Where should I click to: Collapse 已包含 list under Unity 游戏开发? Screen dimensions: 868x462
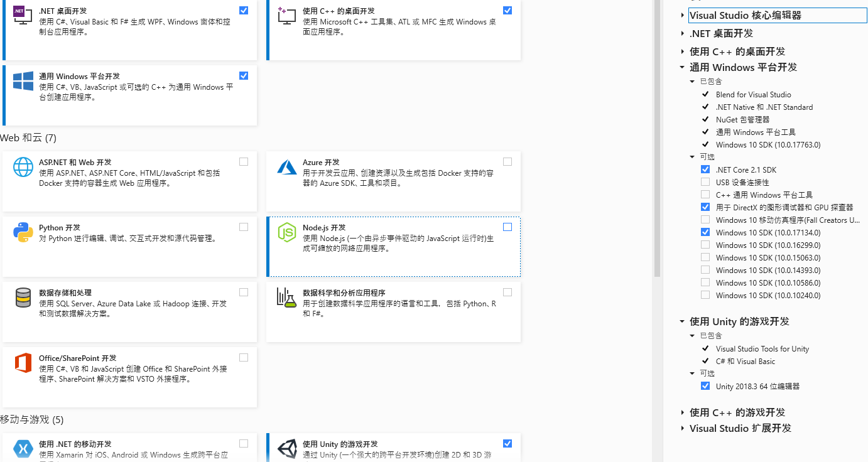[x=693, y=336]
